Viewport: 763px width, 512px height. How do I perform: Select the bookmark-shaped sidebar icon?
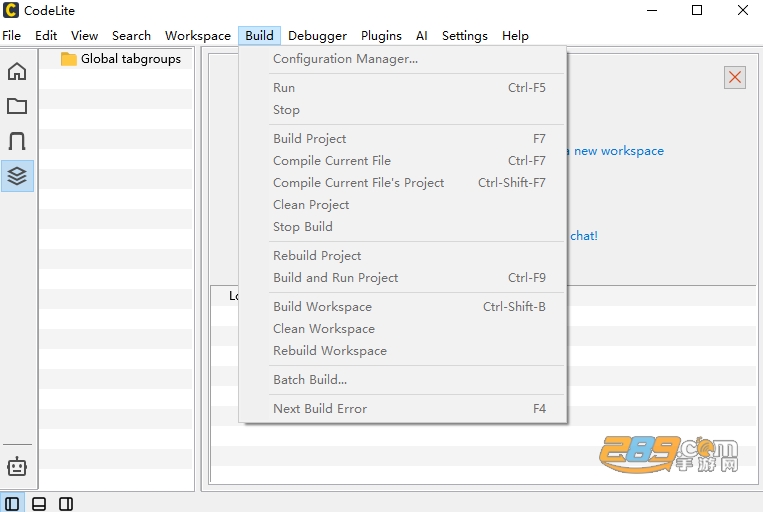click(17, 141)
